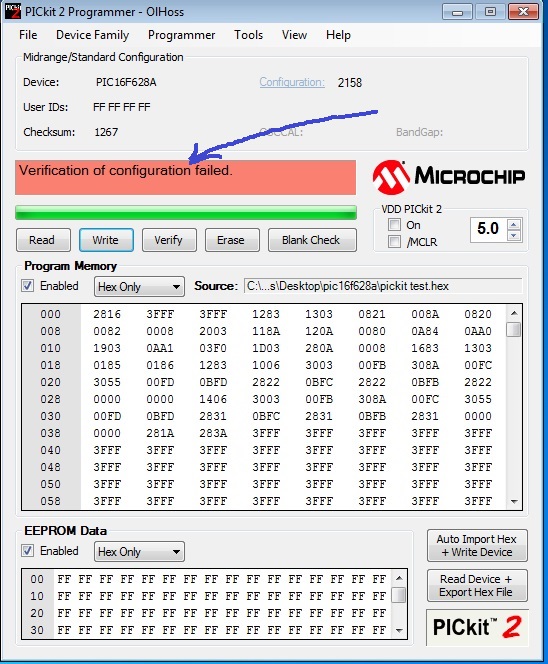The width and height of the screenshot is (548, 664).
Task: Click program memory cell 2816 at address 000
Action: 107,314
